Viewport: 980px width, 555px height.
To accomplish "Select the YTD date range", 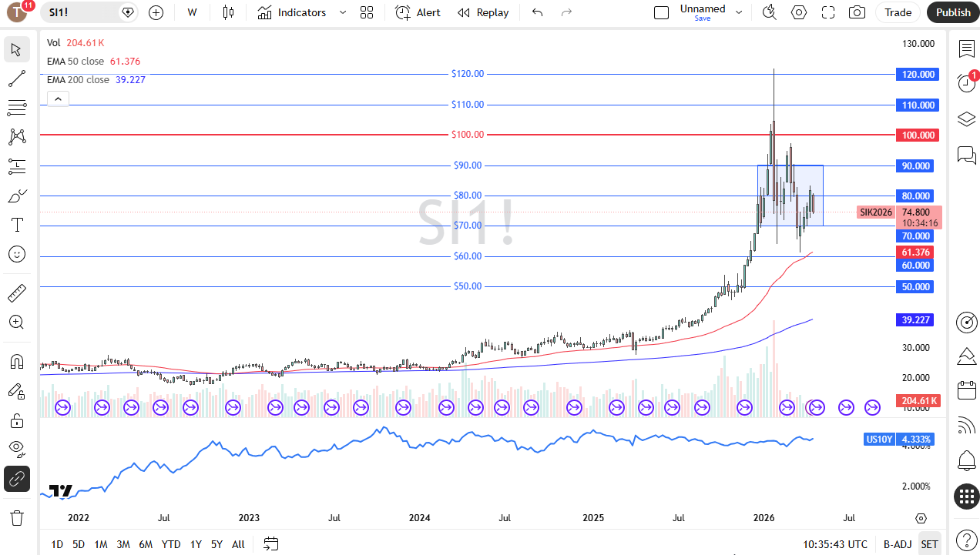I will click(x=171, y=544).
